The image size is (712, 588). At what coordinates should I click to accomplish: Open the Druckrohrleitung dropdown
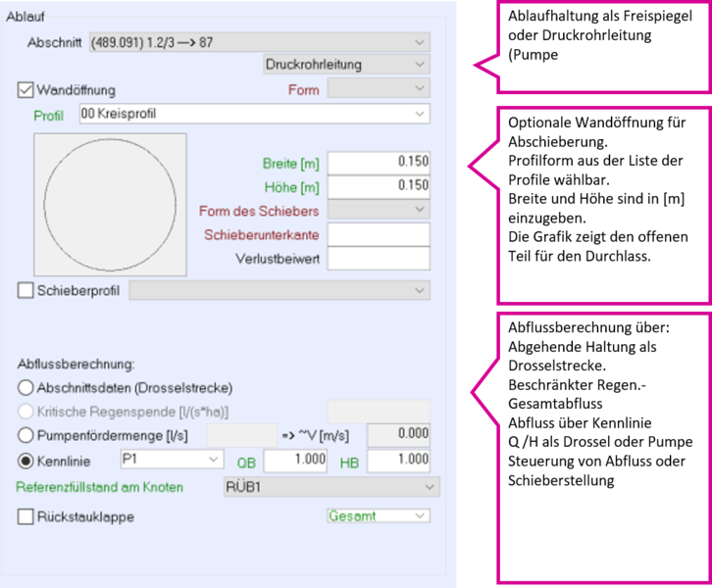tap(420, 65)
